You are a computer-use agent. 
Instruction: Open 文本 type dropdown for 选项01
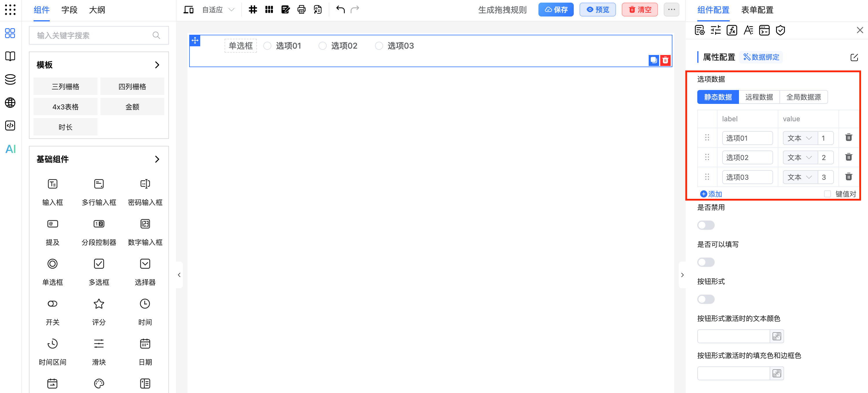point(799,138)
